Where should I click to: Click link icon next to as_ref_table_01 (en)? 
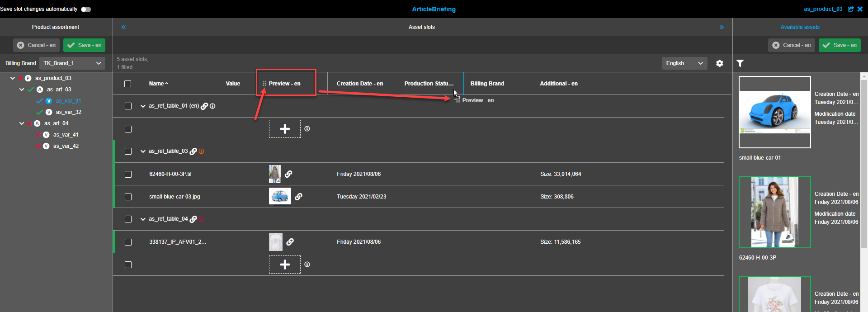click(204, 106)
